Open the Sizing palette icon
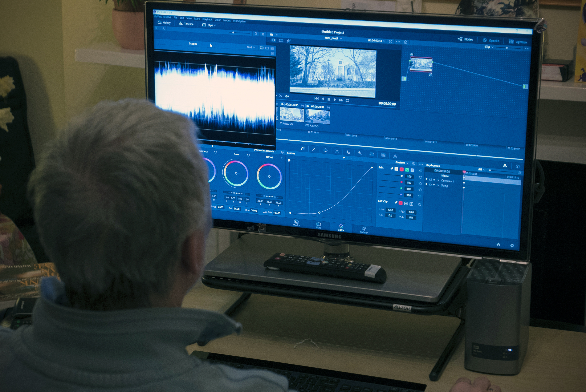 pos(372,154)
